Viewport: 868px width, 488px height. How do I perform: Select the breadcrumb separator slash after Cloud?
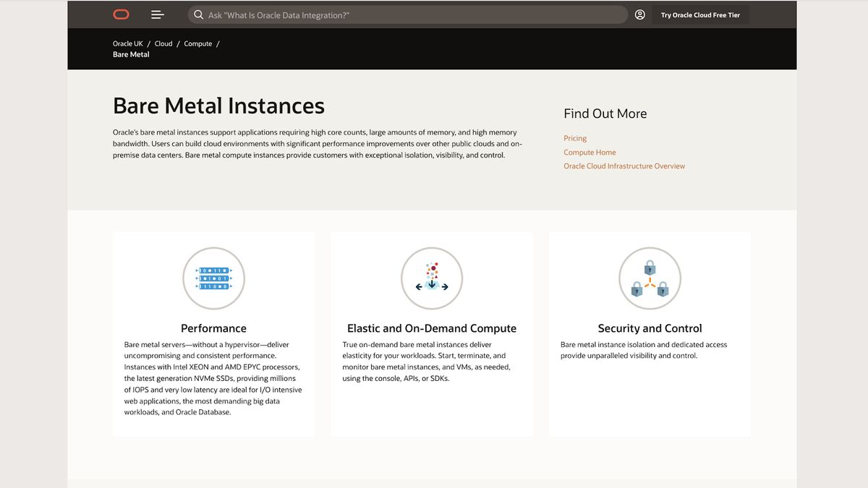(x=178, y=43)
